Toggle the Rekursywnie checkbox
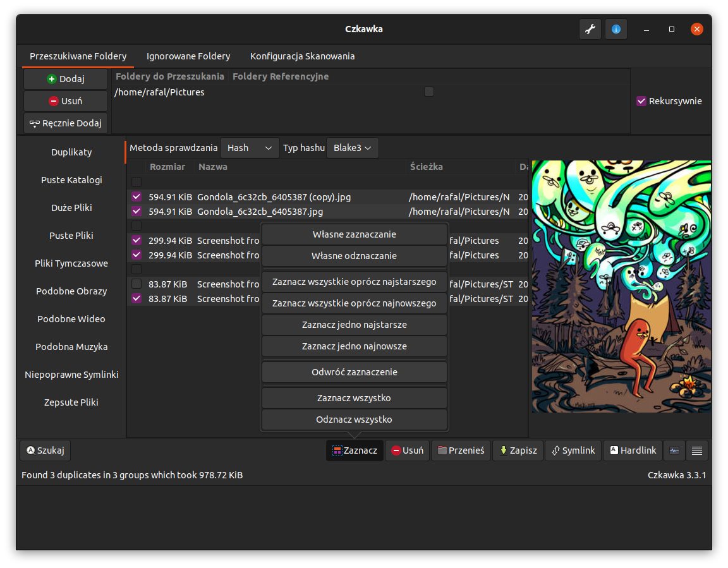This screenshot has height=568, width=728. click(641, 100)
